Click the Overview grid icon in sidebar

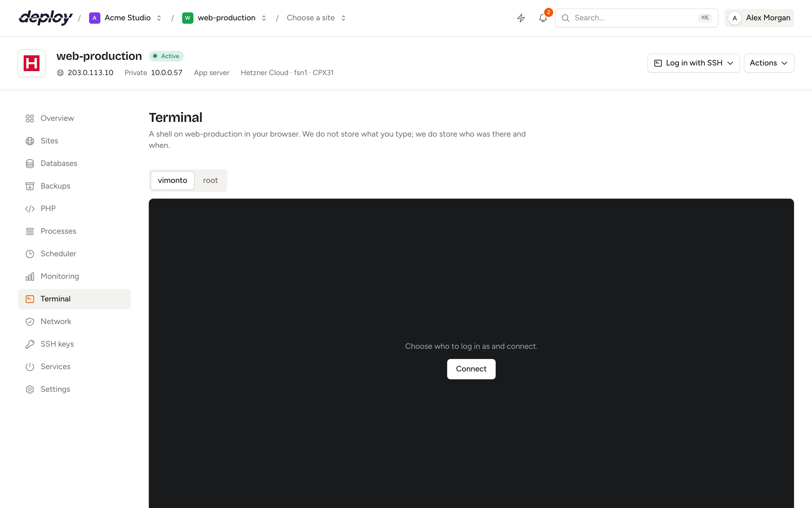pos(30,118)
